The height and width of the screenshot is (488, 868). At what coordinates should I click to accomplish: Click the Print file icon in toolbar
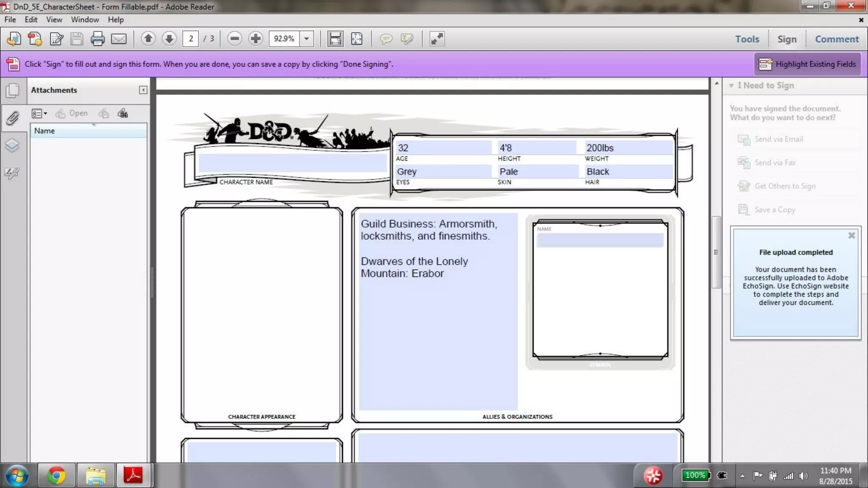97,39
